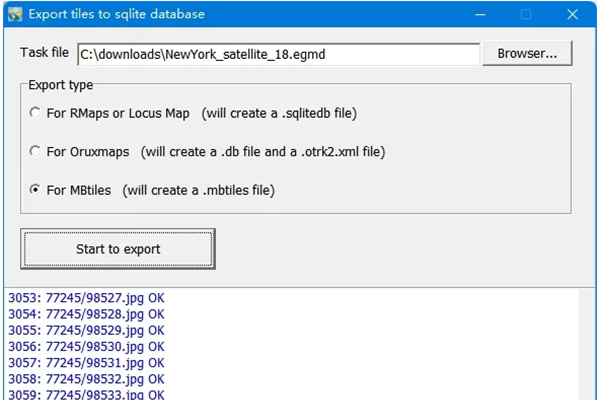Screen dimensions: 600x400
Task: Click log line 3056: 77245/98530.jpg OK
Action: 86,346
